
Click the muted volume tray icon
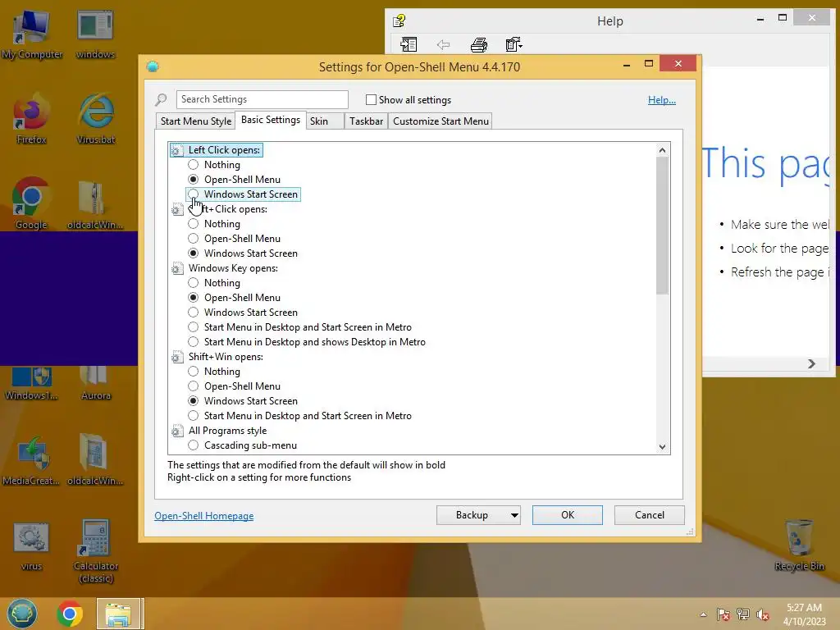pyautogui.click(x=763, y=614)
